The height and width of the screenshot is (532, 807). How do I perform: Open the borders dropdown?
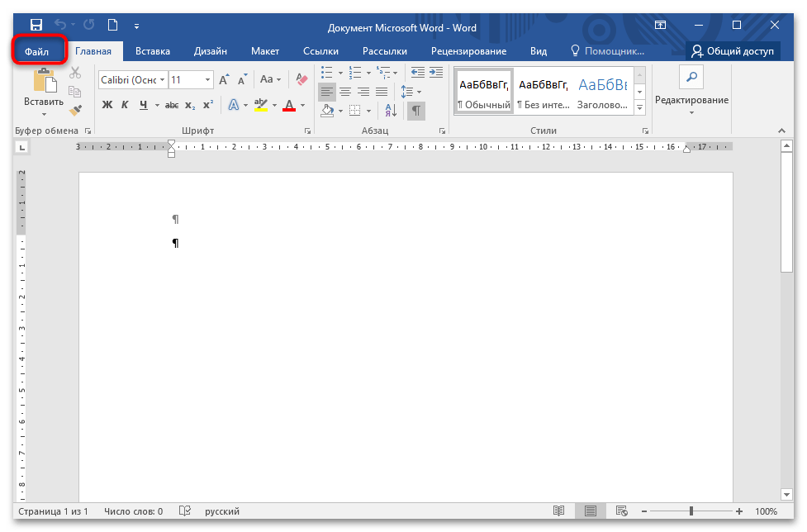[368, 110]
